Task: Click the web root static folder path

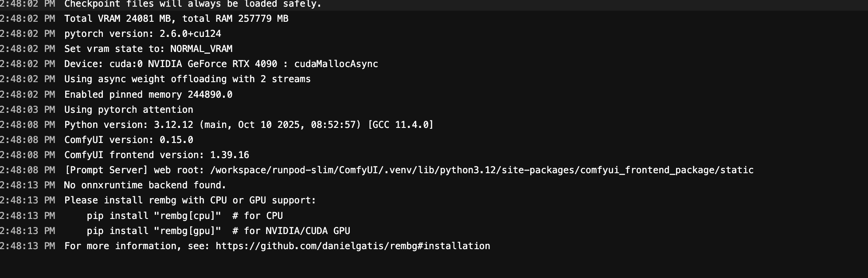Action: [x=481, y=170]
